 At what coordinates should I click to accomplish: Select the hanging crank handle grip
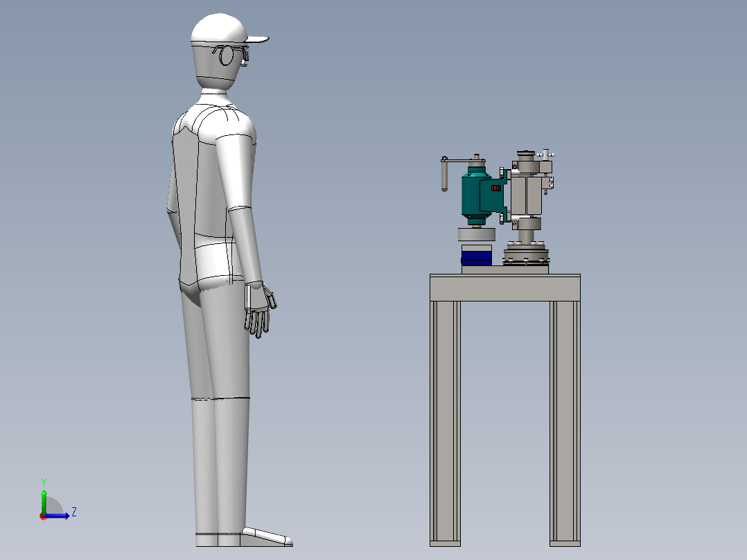tap(444, 175)
